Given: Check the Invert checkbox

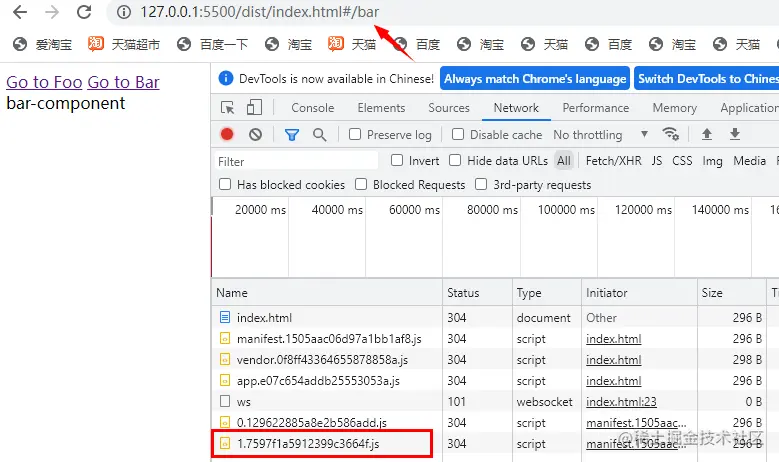Looking at the screenshot, I should pyautogui.click(x=396, y=160).
